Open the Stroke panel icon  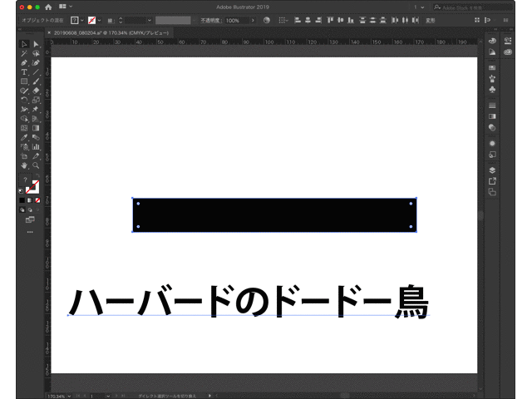pyautogui.click(x=492, y=106)
